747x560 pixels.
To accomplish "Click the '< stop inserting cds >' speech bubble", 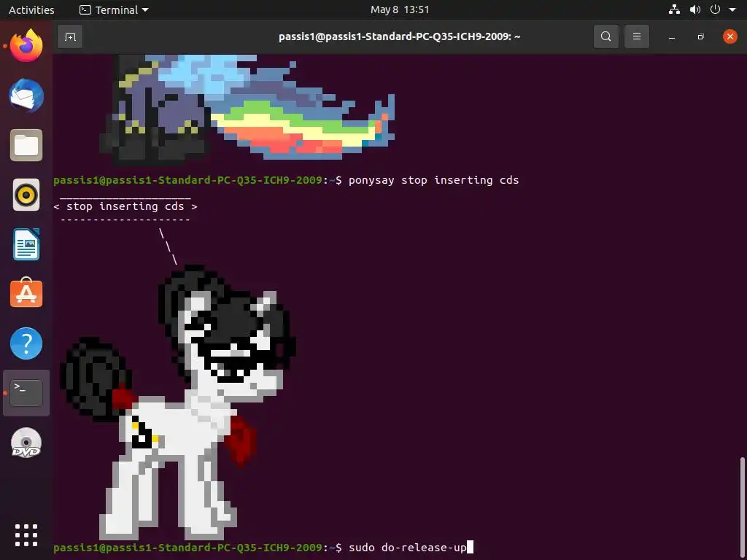I will (125, 206).
